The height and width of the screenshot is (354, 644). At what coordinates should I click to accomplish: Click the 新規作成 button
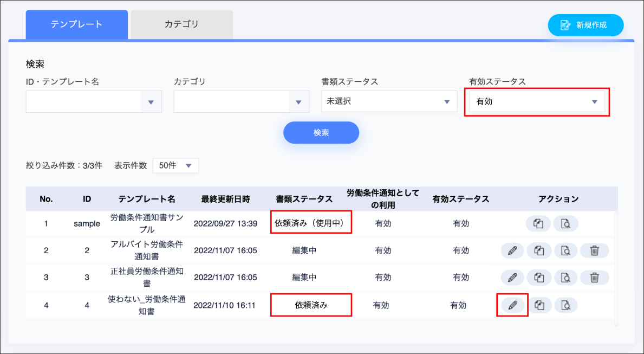586,25
